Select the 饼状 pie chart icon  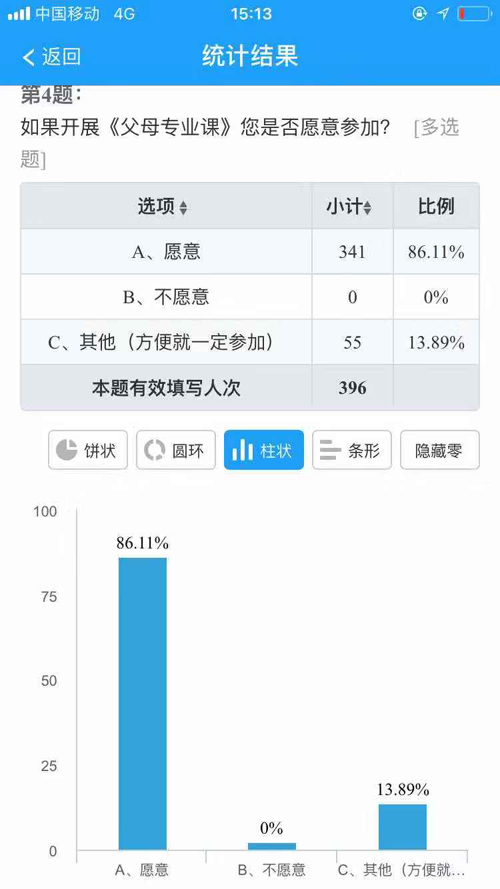[x=66, y=450]
